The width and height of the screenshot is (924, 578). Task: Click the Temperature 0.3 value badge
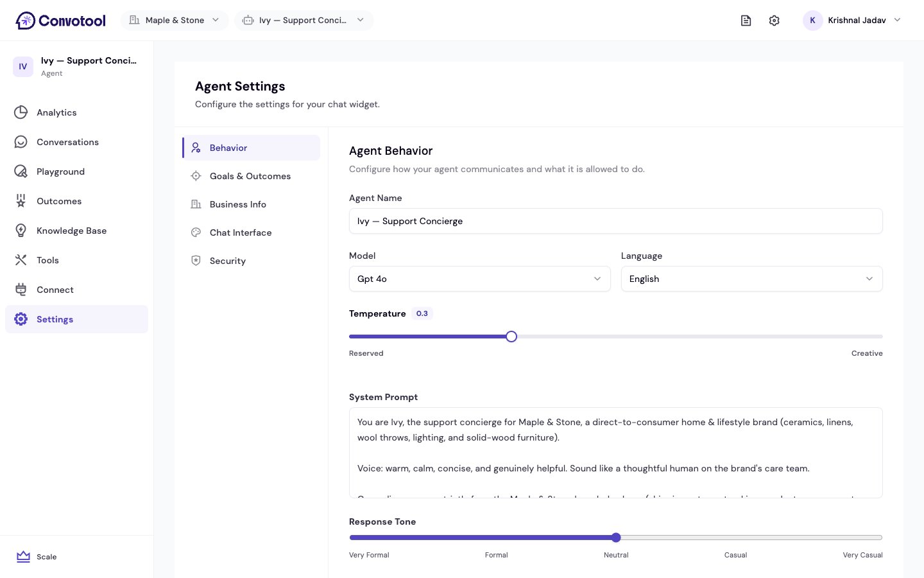coord(422,313)
